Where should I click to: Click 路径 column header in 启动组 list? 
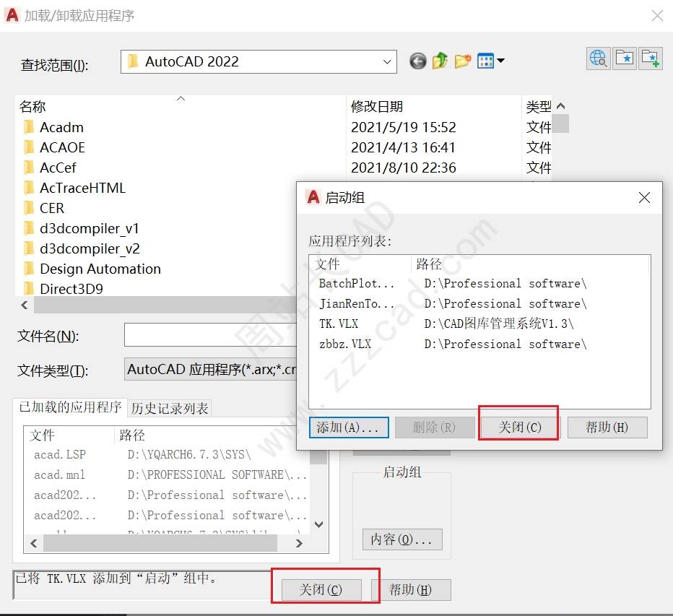click(429, 264)
